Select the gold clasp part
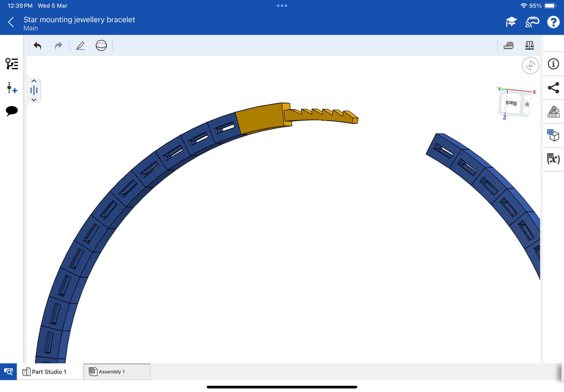The image size is (564, 392). click(x=259, y=119)
